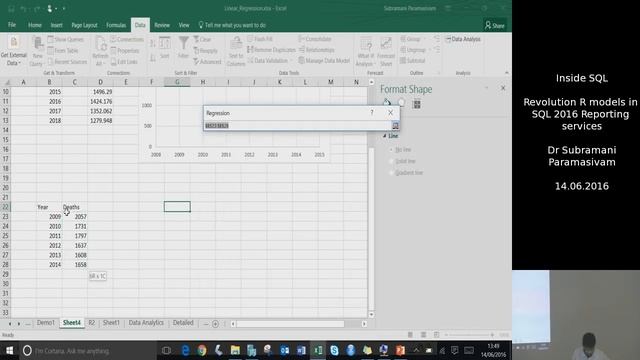
Task: Open the R2 sheet tab
Action: (91, 323)
